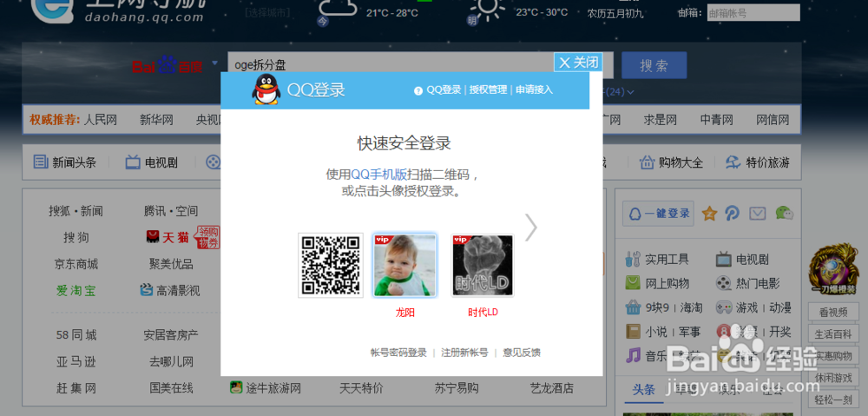The height and width of the screenshot is (416, 868).
Task: Open 亚马逊 link
Action: point(76,362)
